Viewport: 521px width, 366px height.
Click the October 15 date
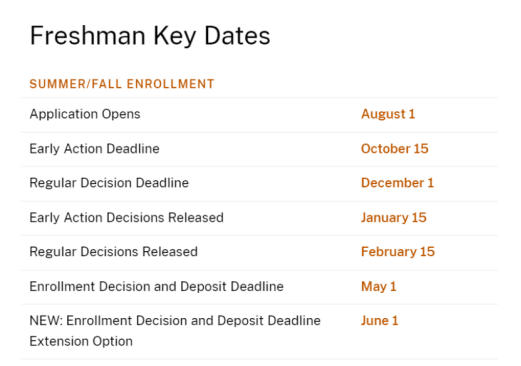click(395, 149)
